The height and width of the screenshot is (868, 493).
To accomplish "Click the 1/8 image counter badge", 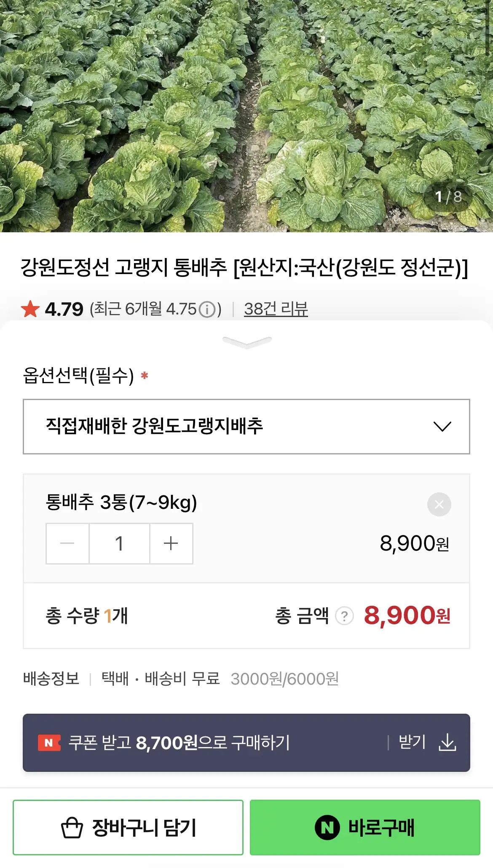I will 448,197.
